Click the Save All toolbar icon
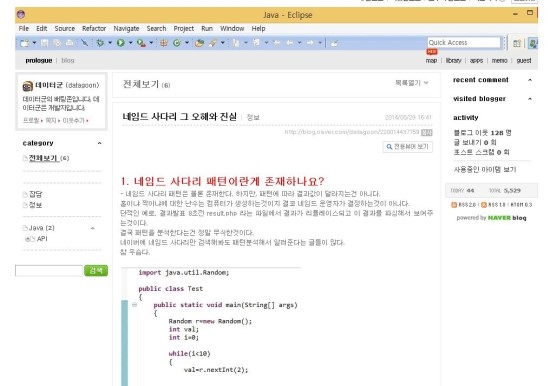This screenshot has height=386, width=550. (x=57, y=43)
